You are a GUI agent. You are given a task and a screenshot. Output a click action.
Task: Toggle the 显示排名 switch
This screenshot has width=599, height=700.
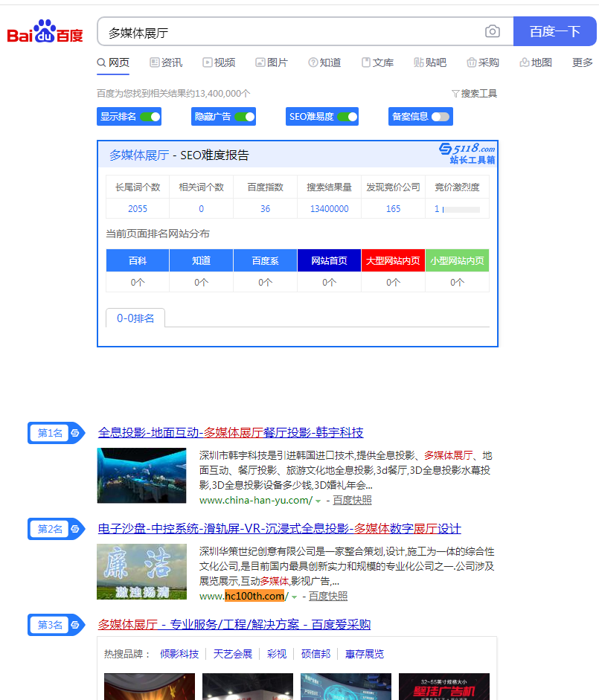coord(150,117)
